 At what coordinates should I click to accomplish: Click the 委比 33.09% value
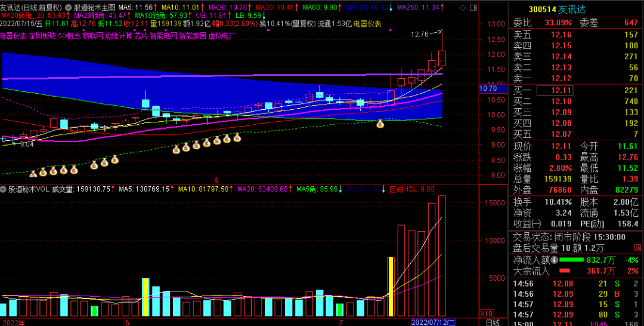click(558, 22)
